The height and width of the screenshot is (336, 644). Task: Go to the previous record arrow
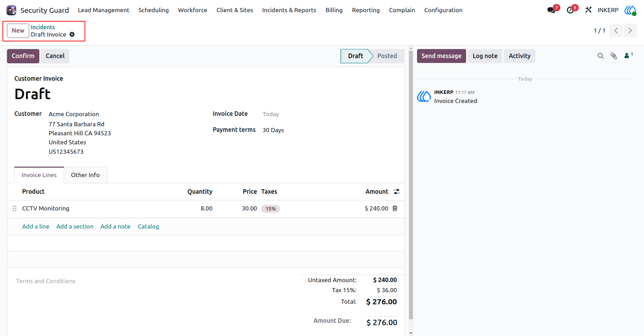click(616, 31)
